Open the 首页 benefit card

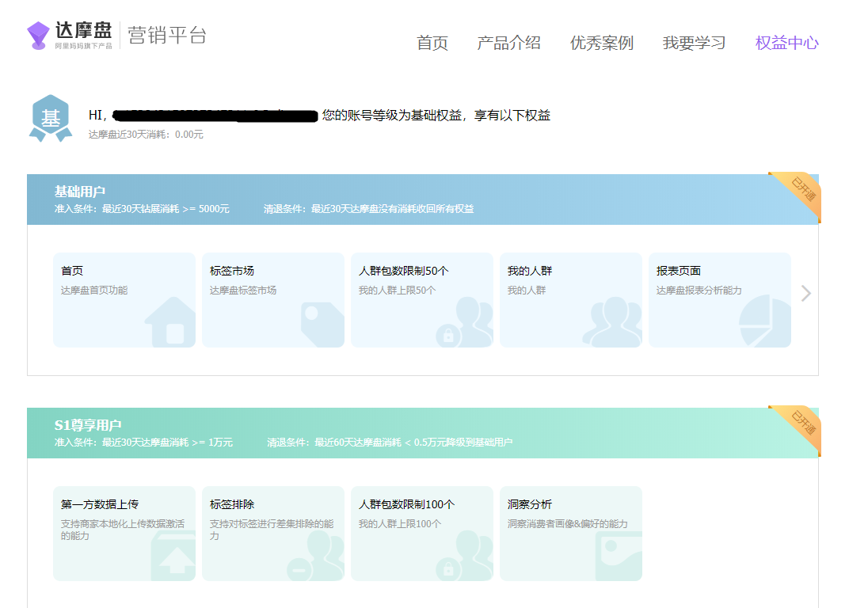[124, 300]
